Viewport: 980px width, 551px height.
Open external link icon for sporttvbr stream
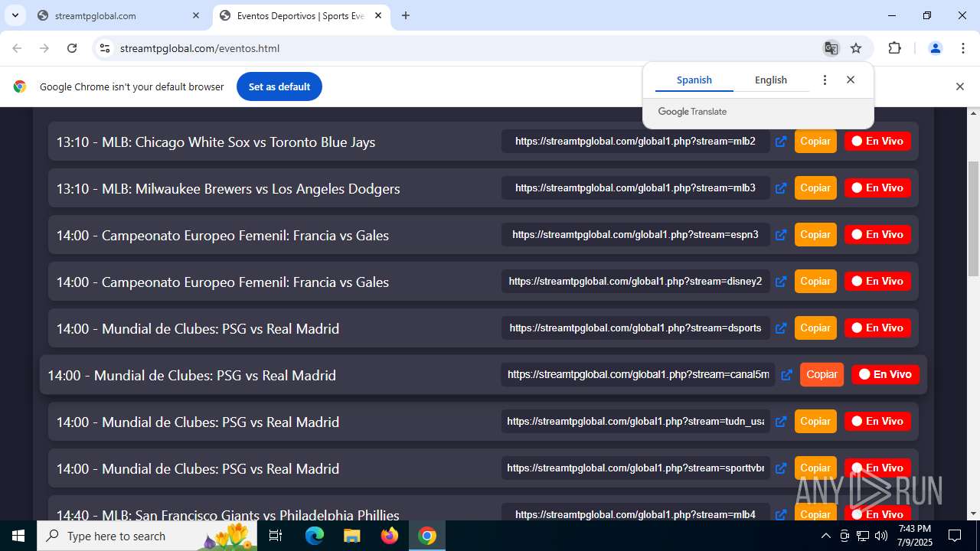781,468
